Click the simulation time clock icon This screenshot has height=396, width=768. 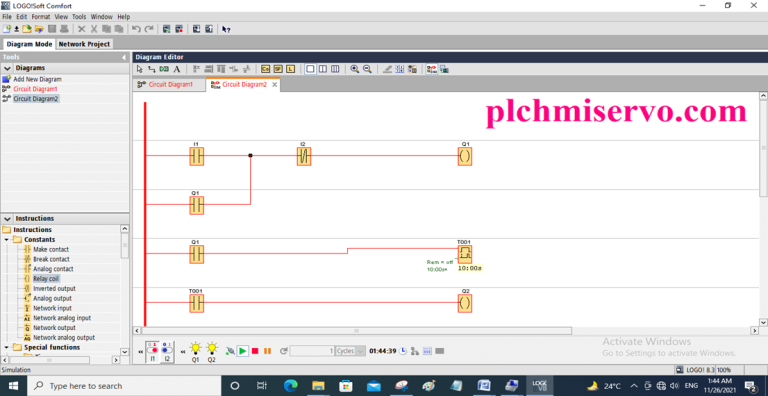click(403, 351)
